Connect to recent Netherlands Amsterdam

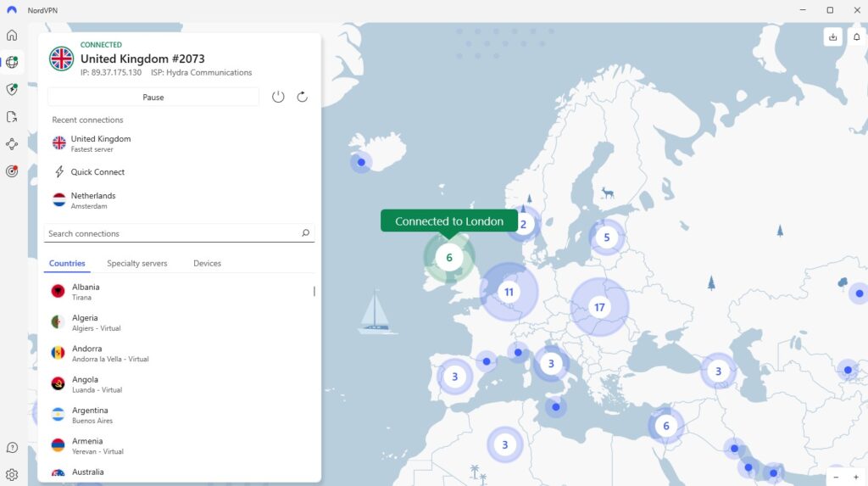pos(180,200)
